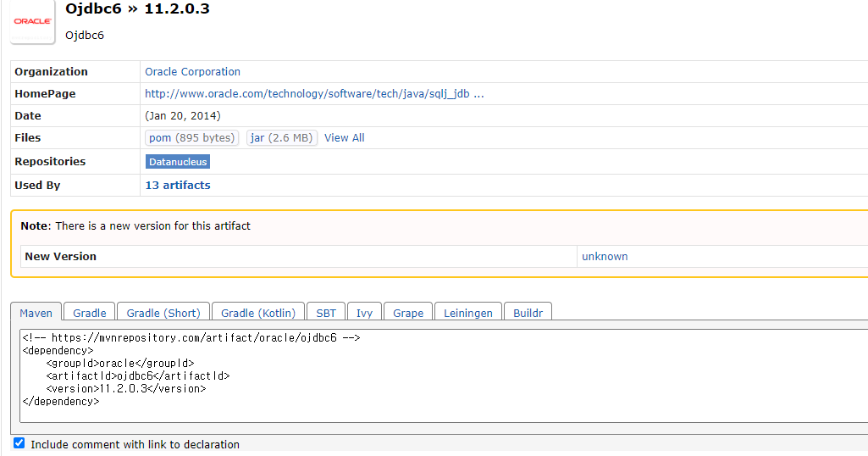The height and width of the screenshot is (456, 868).
Task: Click the unknown new version link
Action: (605, 257)
